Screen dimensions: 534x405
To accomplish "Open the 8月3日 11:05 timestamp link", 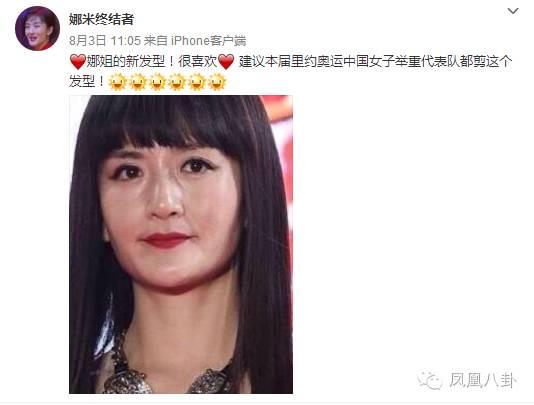I will pos(105,41).
